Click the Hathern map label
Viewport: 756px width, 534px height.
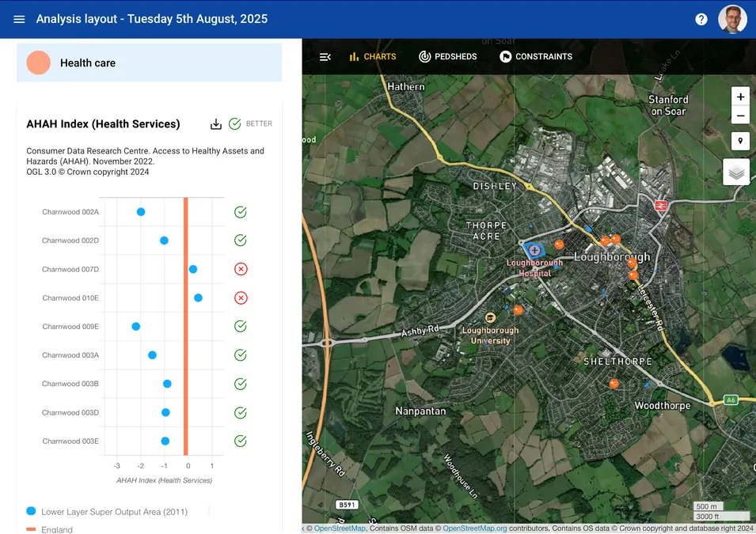point(406,87)
